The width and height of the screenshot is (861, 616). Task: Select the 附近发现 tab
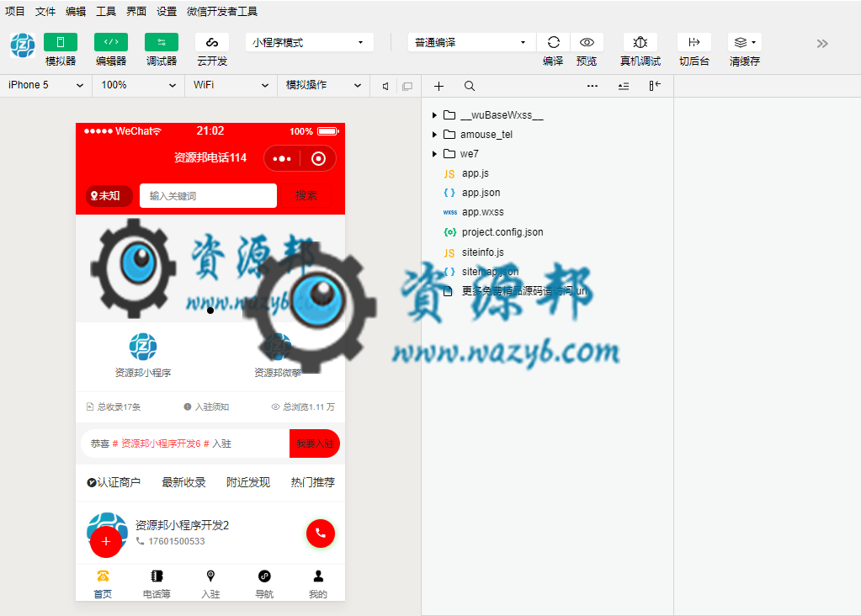[x=248, y=482]
